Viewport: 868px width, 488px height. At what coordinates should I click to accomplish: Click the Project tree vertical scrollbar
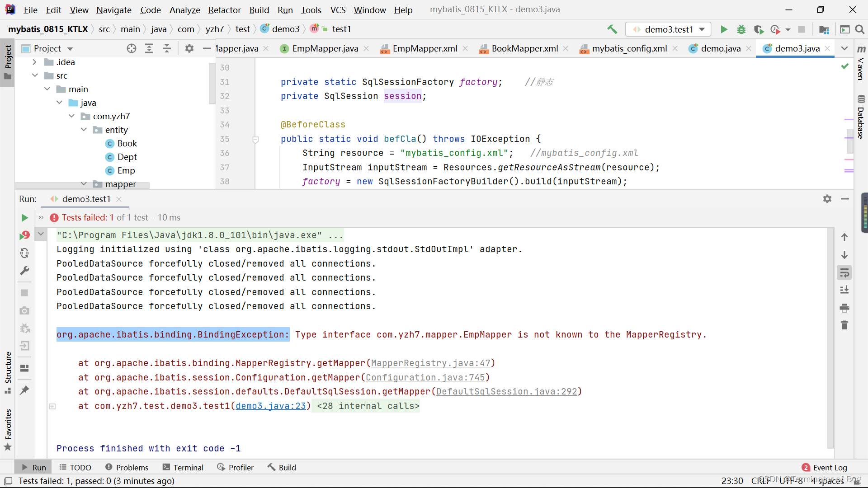[x=212, y=84]
